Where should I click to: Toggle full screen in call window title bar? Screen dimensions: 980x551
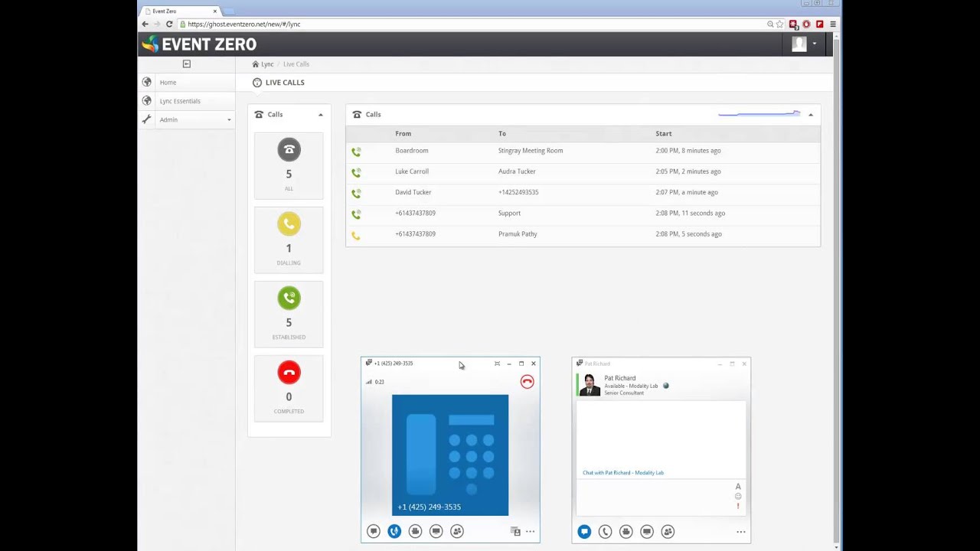[497, 364]
